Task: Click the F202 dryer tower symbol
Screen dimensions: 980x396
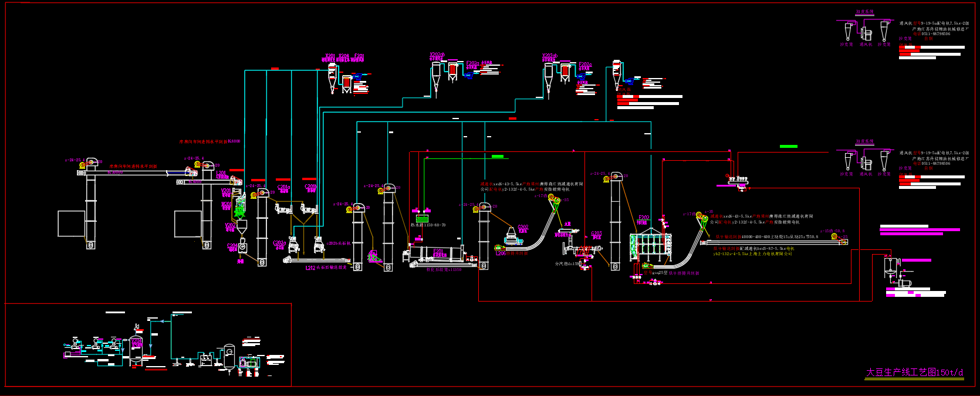Action: (x=650, y=245)
